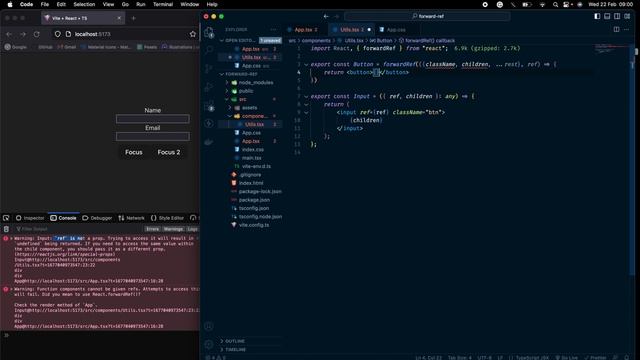The image size is (640, 360).
Task: Activate the DevTools element picker icon
Action: 6,218
